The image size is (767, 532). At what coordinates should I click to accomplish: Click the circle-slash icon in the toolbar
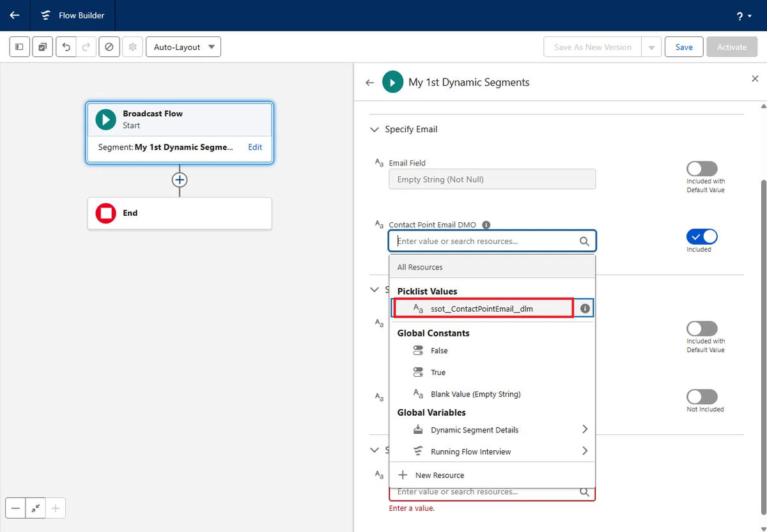coord(109,47)
